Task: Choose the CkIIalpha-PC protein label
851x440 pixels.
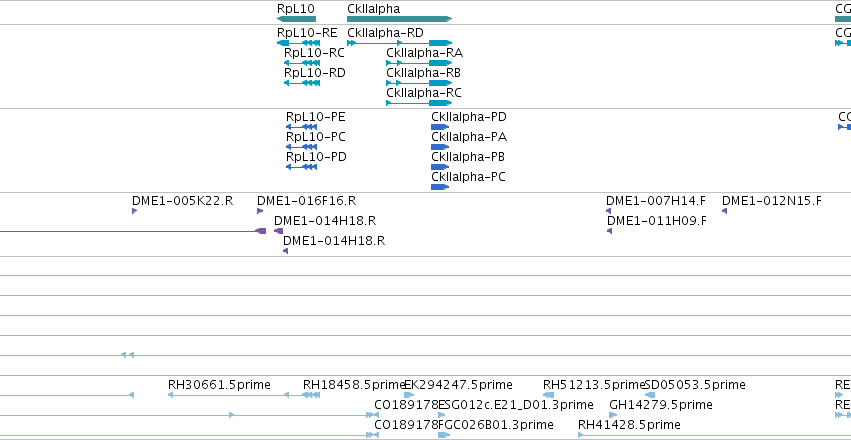Action: [468, 177]
